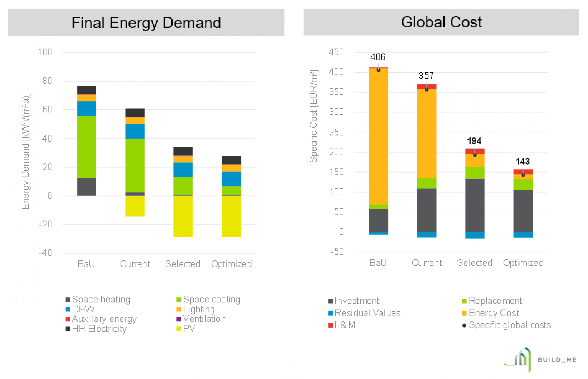The height and width of the screenshot is (379, 588).
Task: Click the Selected Investment bar segment
Action: pos(475,205)
